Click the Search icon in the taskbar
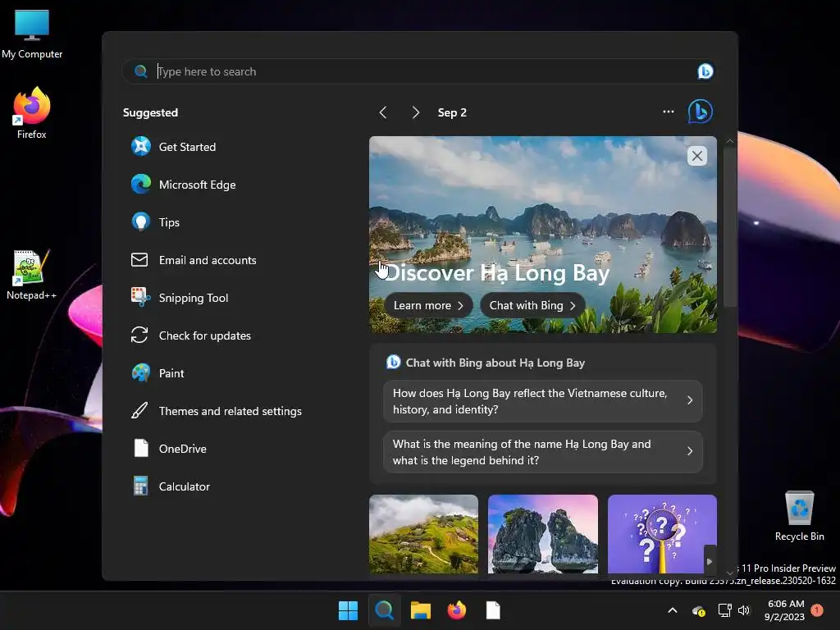Image resolution: width=840 pixels, height=630 pixels. [x=384, y=610]
